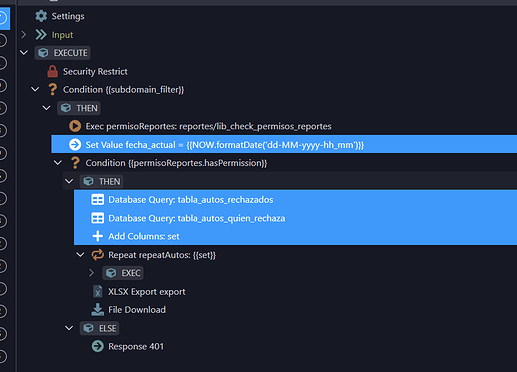The width and height of the screenshot is (517, 372).
Task: Click the tabla_autos_rechazados database query icon
Action: click(98, 200)
